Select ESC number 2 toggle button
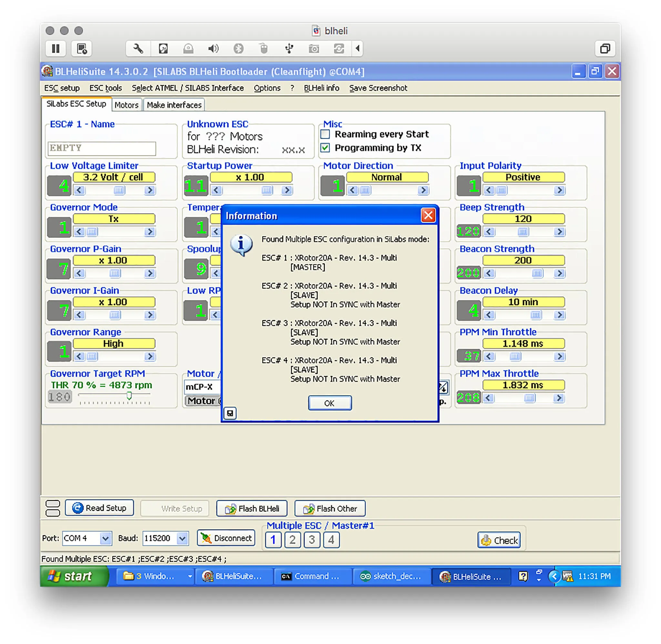 pyautogui.click(x=292, y=540)
